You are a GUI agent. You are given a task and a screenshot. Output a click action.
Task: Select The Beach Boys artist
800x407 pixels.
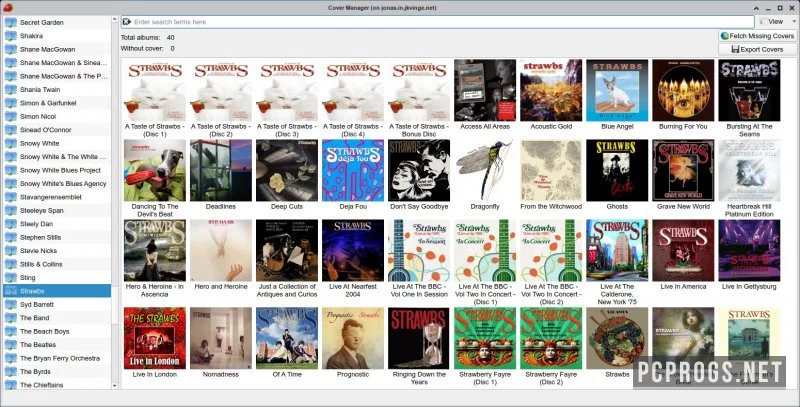click(x=57, y=332)
